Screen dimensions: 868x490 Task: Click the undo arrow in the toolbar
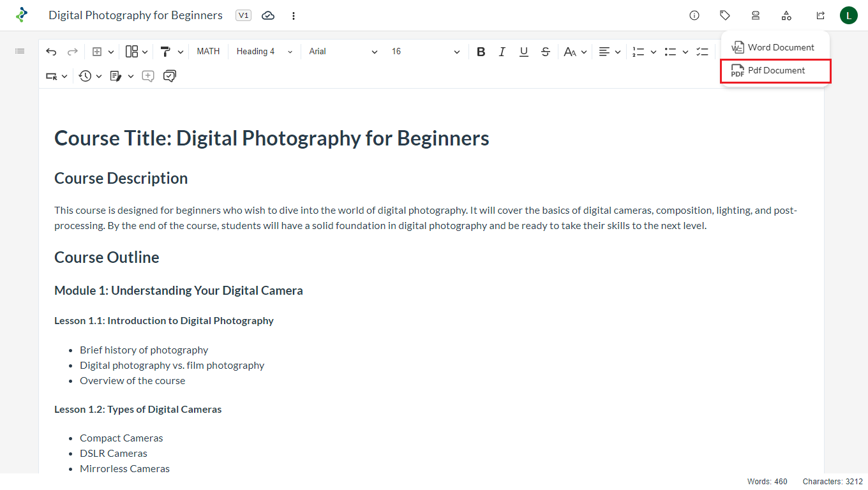point(51,52)
